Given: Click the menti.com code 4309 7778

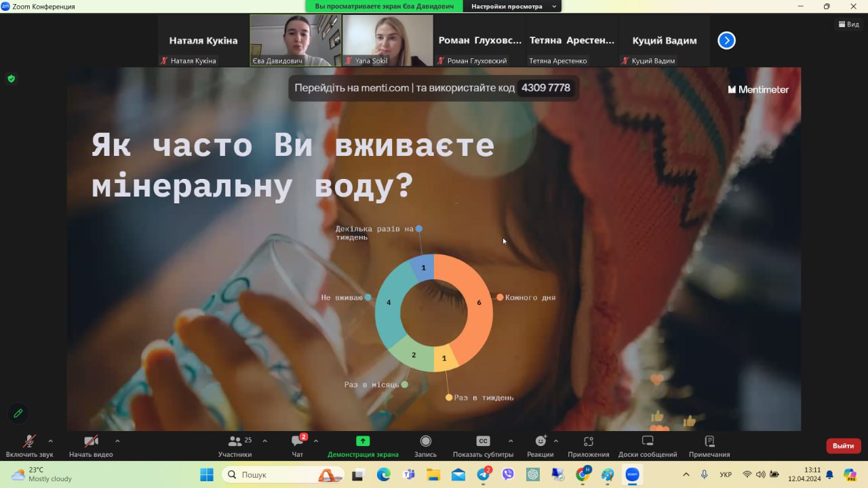Looking at the screenshot, I should coord(545,88).
